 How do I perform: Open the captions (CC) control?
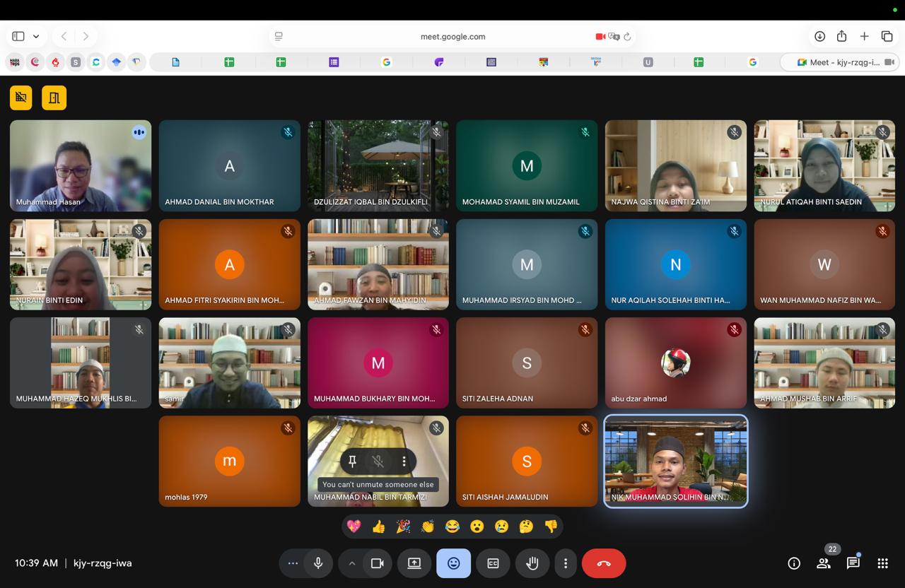click(493, 563)
